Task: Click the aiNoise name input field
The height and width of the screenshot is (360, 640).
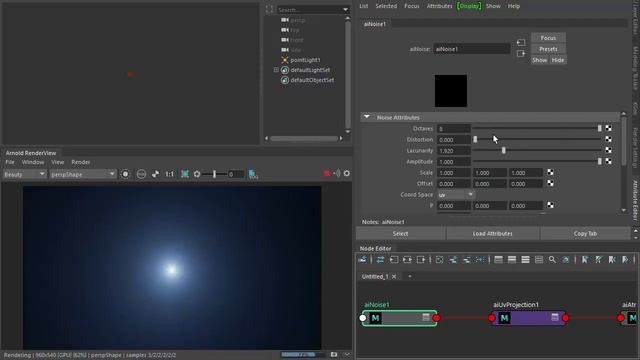Action: click(471, 49)
